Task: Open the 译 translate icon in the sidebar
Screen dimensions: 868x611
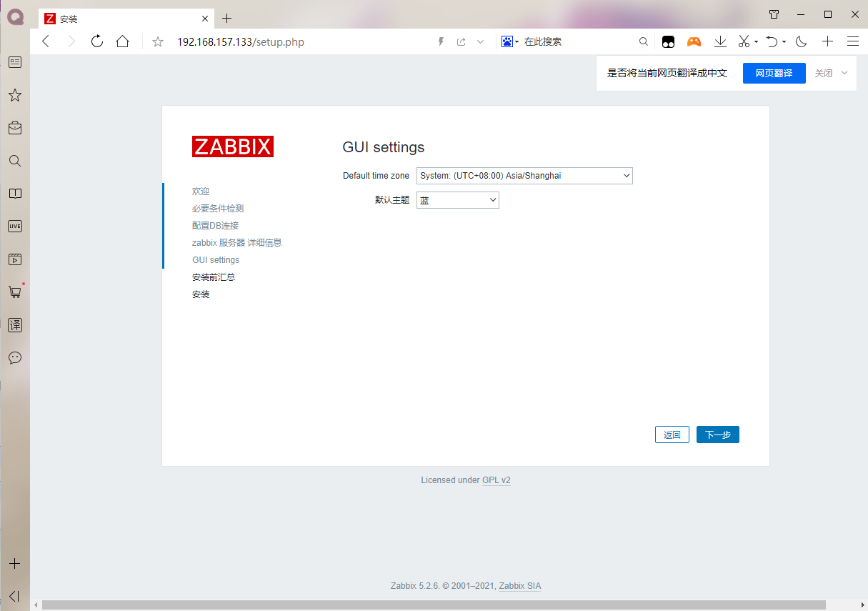Action: 15,325
